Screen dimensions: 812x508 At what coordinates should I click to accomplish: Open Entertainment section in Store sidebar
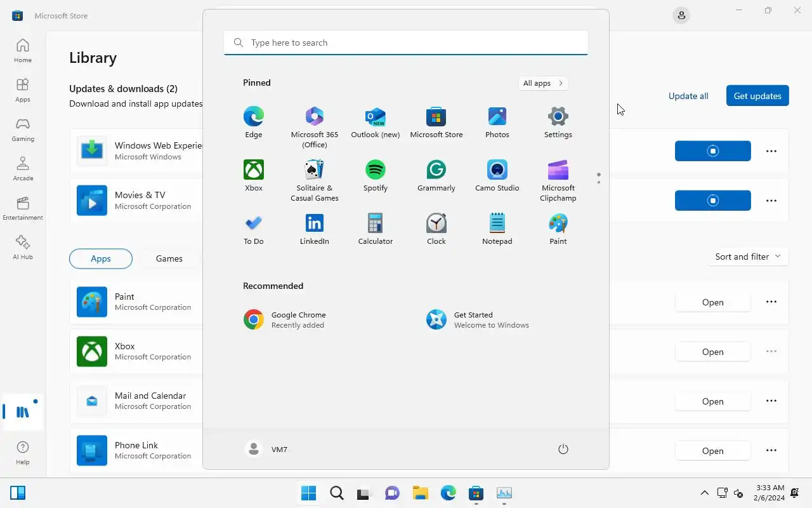[23, 208]
